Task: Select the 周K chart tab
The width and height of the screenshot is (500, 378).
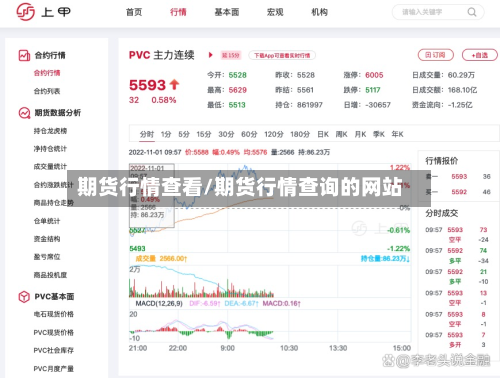Action: coord(341,134)
